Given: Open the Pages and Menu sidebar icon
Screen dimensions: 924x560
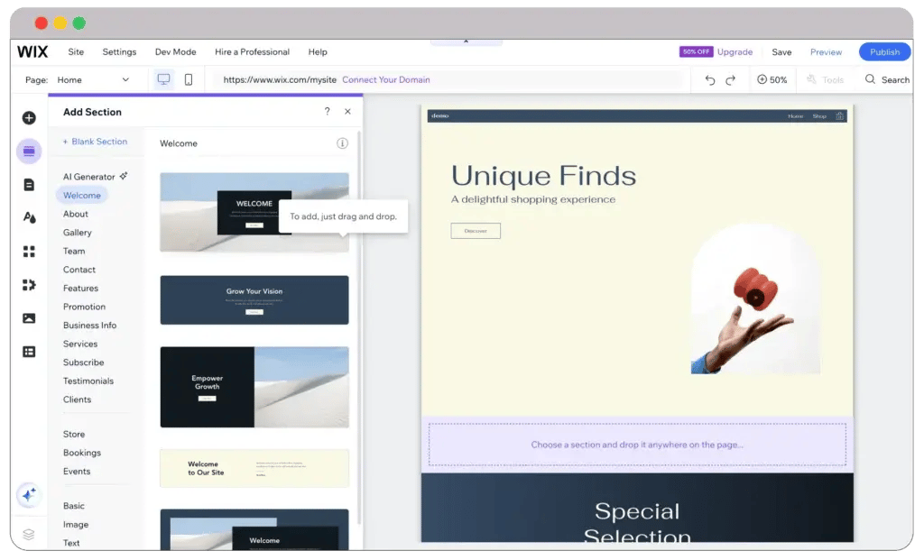Looking at the screenshot, I should [29, 185].
